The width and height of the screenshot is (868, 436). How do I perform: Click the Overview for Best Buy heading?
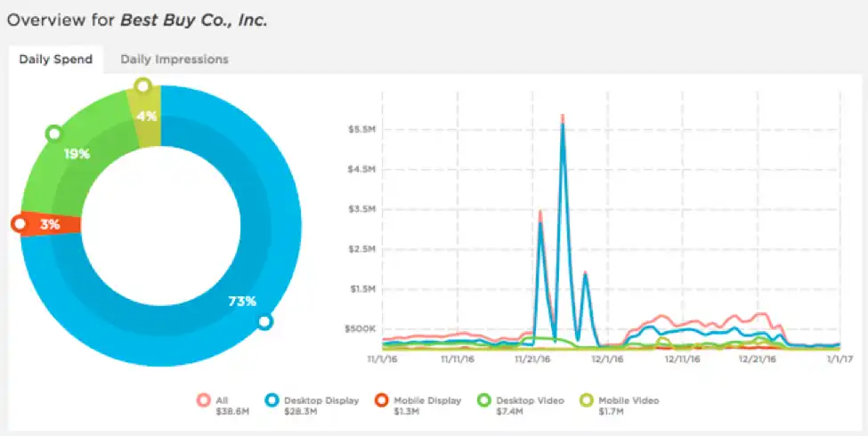137,21
